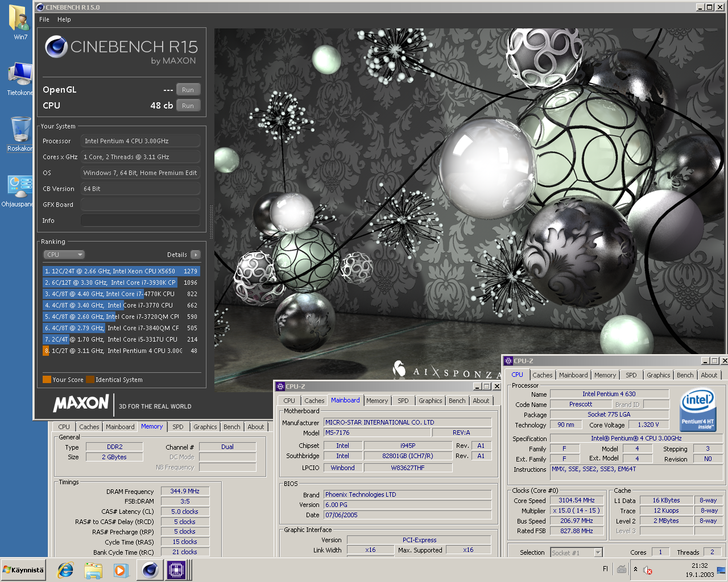
Task: Switch to Cinebench via taskbar icon
Action: click(x=150, y=570)
